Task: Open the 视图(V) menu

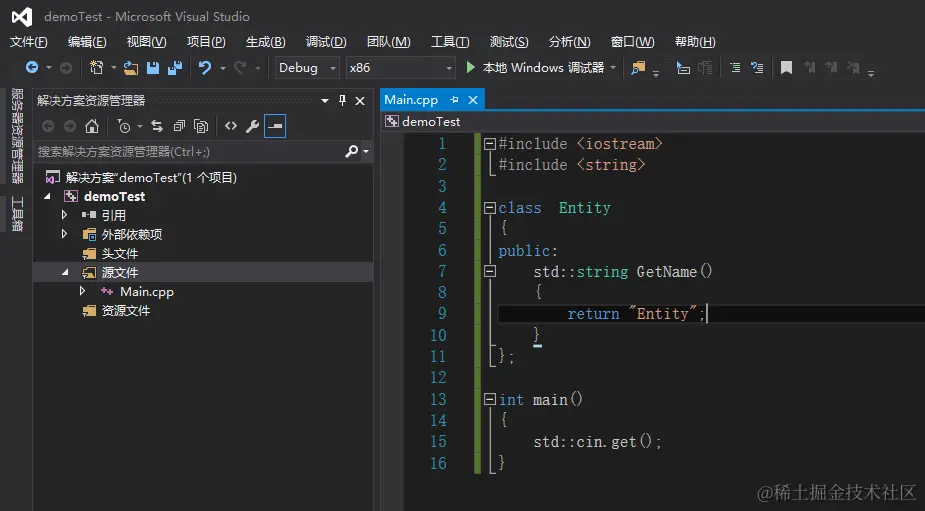Action: pyautogui.click(x=146, y=42)
